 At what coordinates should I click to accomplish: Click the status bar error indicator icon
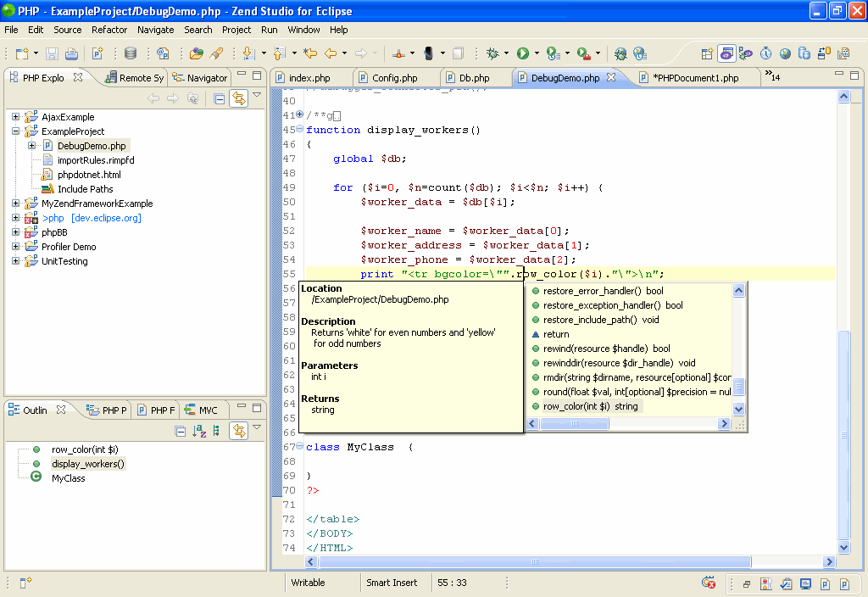click(x=708, y=583)
